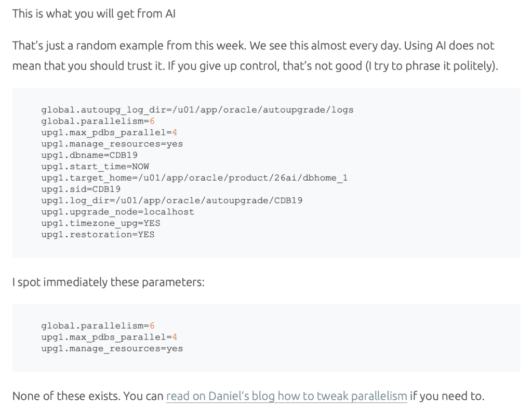Click the global.parallelism=6 line in first code block
This screenshot has height=420, width=532.
(98, 121)
